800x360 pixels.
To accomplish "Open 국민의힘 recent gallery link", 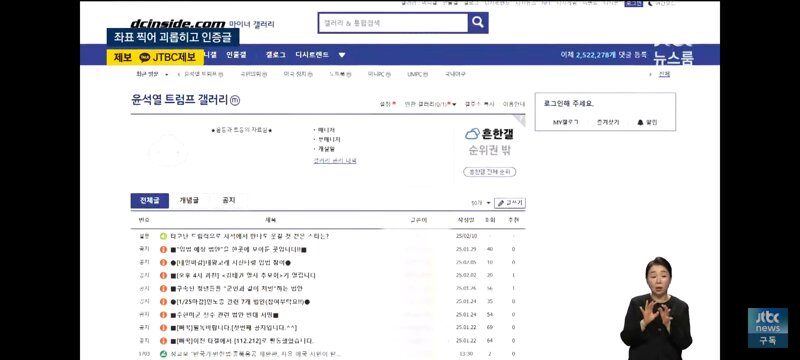I will click(x=254, y=74).
